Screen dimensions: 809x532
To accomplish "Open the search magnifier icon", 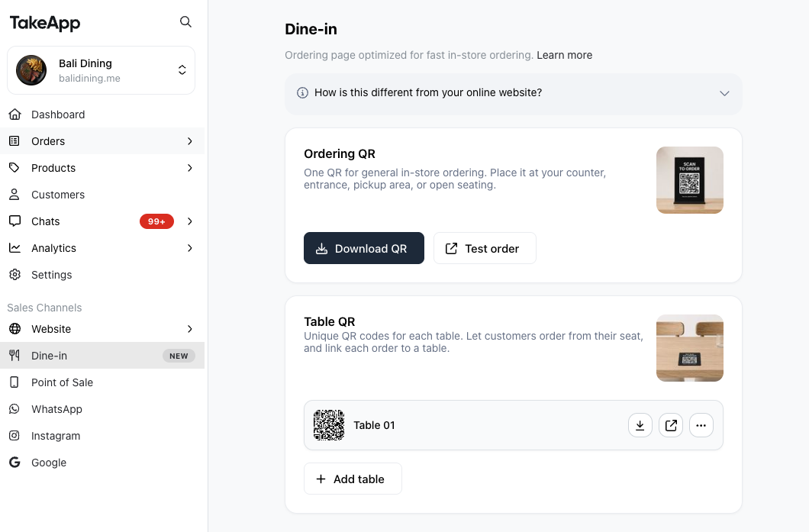I will pos(185,21).
